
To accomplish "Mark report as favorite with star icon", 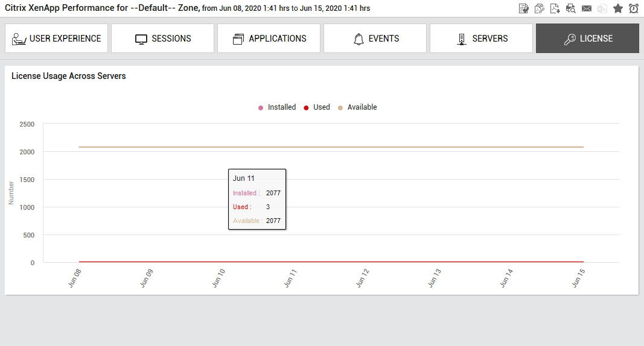I will pyautogui.click(x=617, y=8).
